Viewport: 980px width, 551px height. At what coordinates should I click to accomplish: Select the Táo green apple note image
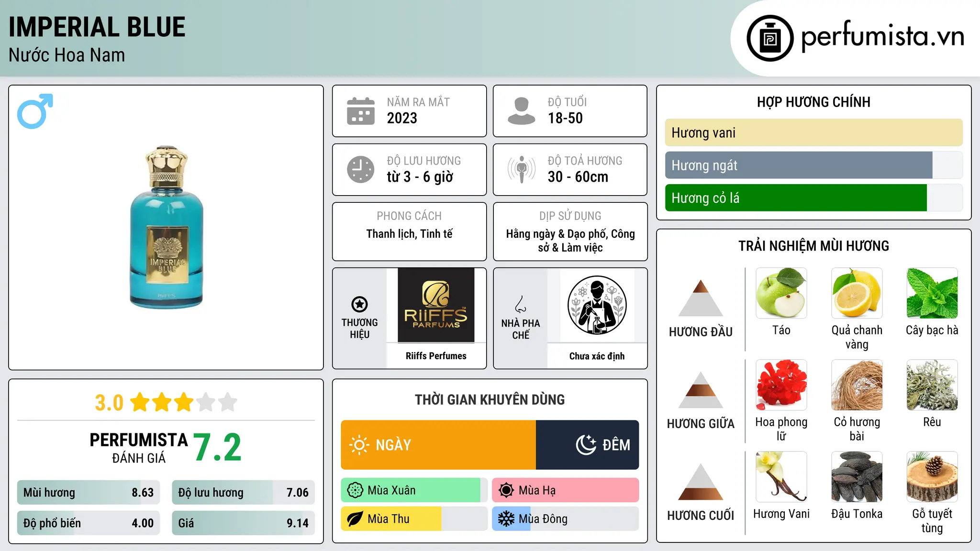pyautogui.click(x=781, y=293)
